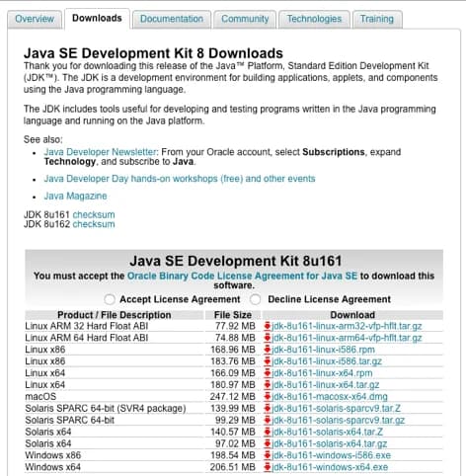Download jdk-8u161-solaris-sparcv9.tar.gz file link
The image size is (466, 476).
tap(338, 421)
